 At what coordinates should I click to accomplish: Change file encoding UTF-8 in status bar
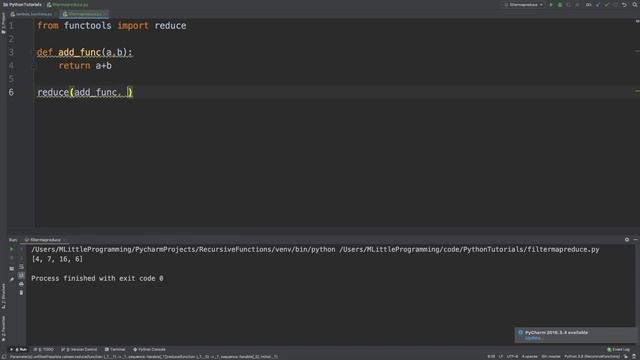512,357
